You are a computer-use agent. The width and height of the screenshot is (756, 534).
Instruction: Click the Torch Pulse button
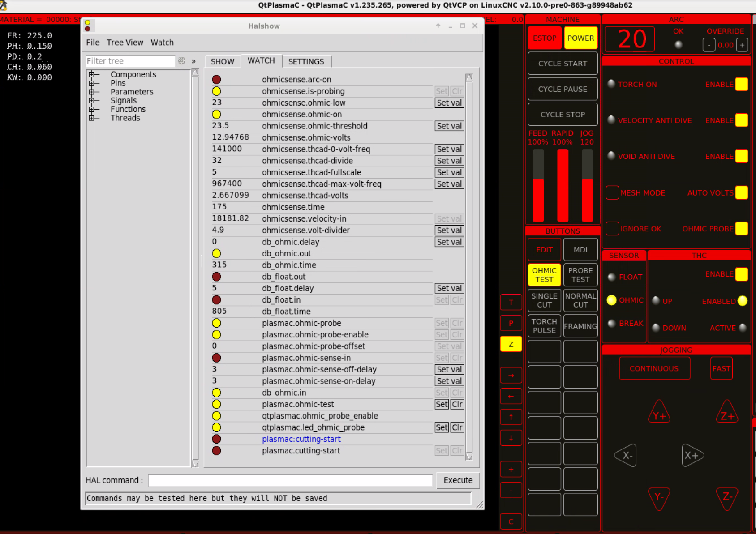tap(545, 326)
